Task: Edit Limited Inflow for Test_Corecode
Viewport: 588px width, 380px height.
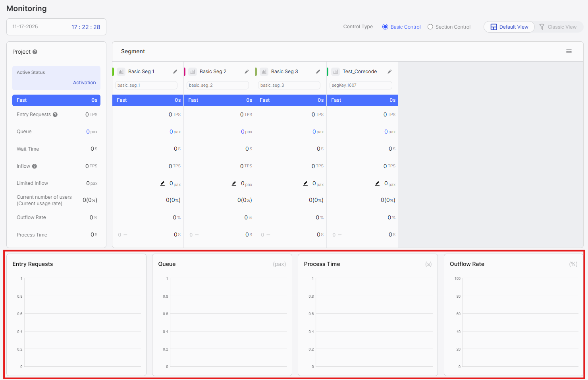Action: [x=377, y=183]
